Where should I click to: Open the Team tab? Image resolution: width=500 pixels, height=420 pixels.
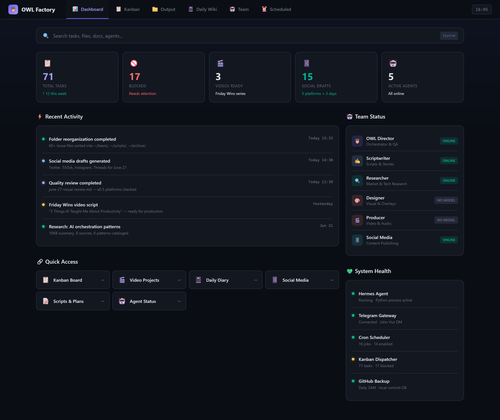click(x=239, y=9)
